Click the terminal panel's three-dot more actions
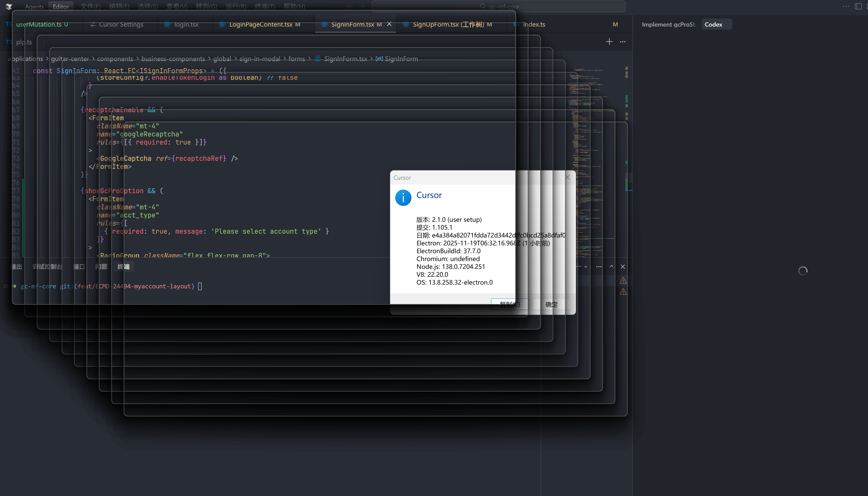This screenshot has width=868, height=496. 599,266
